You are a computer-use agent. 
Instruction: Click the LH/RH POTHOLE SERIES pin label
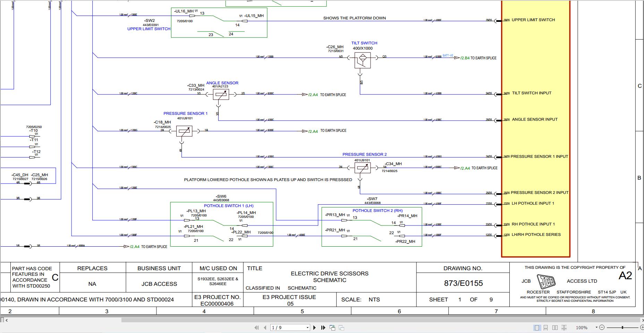tap(536, 234)
